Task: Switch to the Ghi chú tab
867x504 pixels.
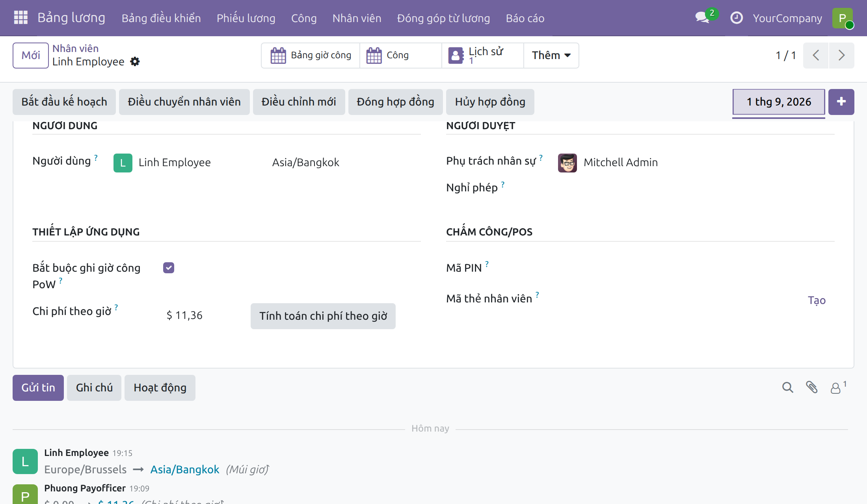Action: tap(94, 388)
